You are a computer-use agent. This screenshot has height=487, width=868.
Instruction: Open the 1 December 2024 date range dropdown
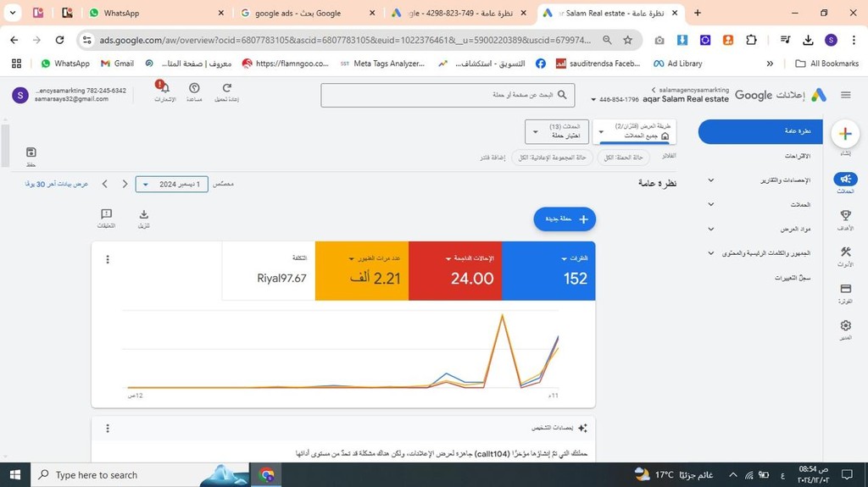click(171, 185)
